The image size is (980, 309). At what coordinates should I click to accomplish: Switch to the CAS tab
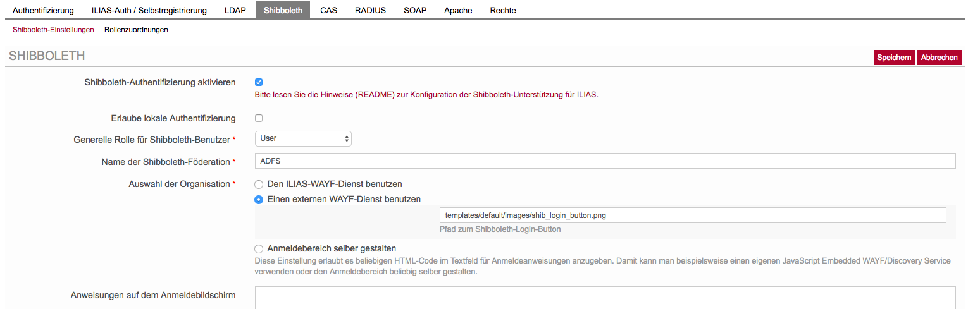(328, 11)
